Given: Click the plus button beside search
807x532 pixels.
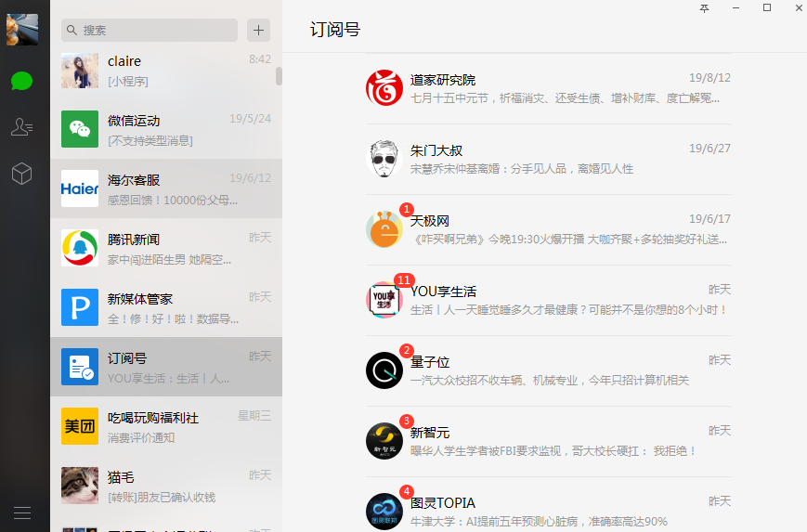Looking at the screenshot, I should coord(258,30).
